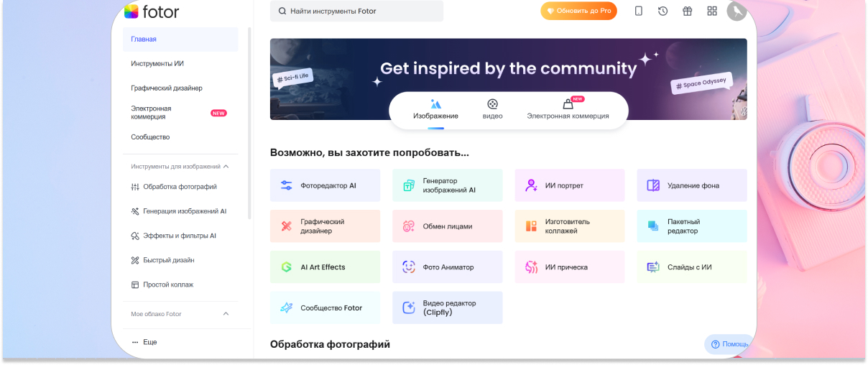Viewport: 868px width, 365px height.
Task: Switch to the Электронная коммерция banner tab
Action: (x=568, y=110)
